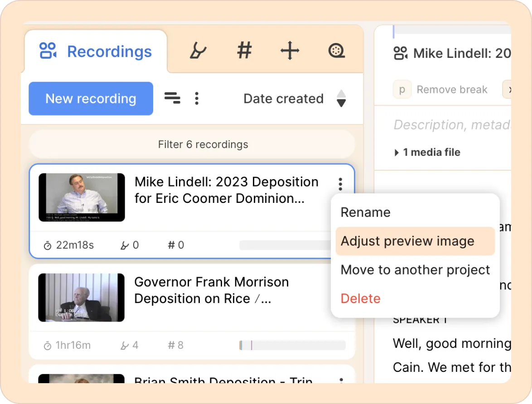Focus the Filter 6 recordings field
The width and height of the screenshot is (532, 404).
pos(192,144)
